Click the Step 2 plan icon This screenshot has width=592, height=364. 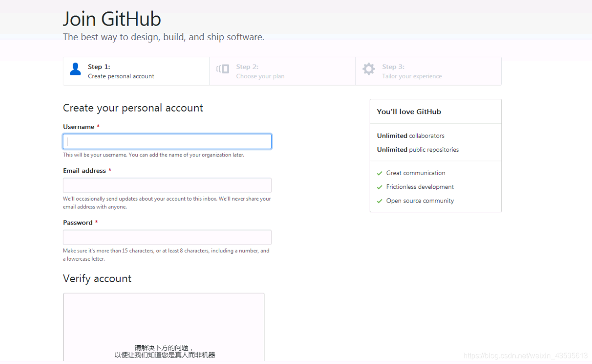point(223,69)
